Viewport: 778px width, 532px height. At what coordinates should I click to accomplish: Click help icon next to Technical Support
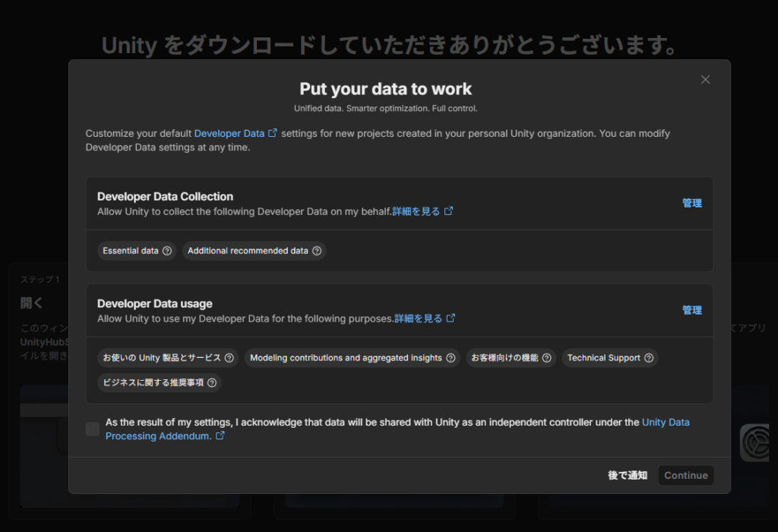[x=649, y=358]
